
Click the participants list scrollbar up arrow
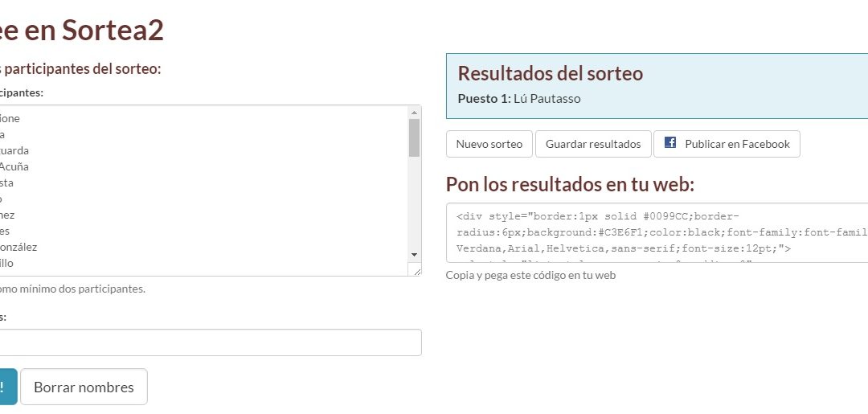415,113
